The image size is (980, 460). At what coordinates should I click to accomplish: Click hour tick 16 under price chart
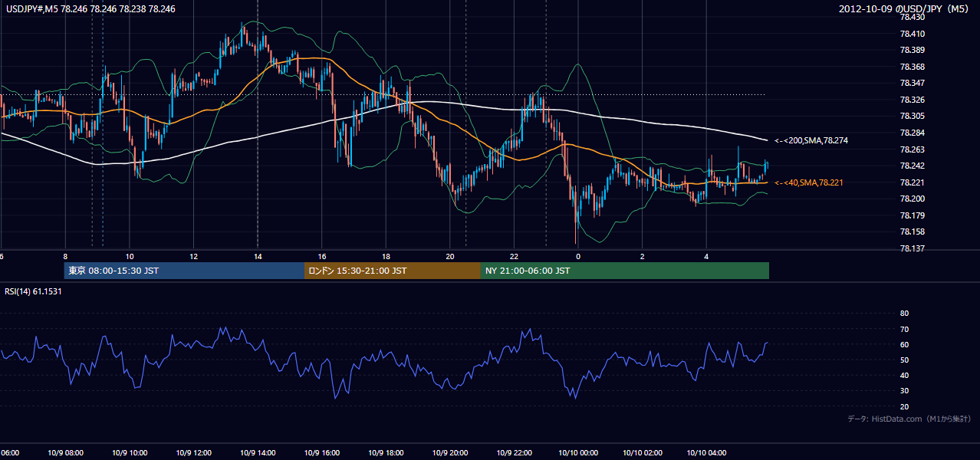[321, 257]
